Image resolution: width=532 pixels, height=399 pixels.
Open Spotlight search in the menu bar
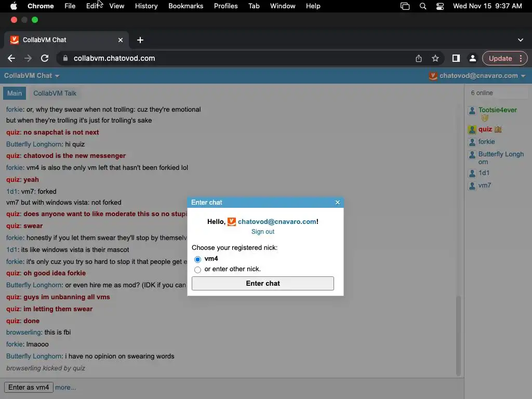[423, 6]
